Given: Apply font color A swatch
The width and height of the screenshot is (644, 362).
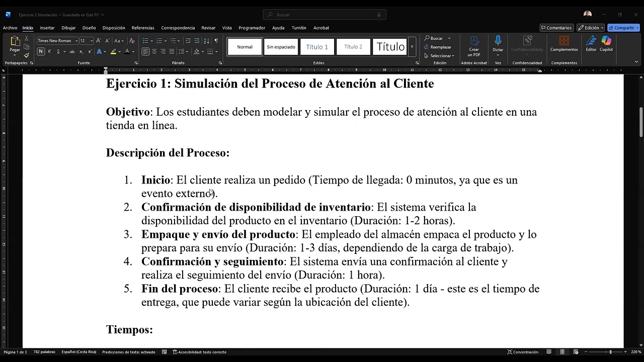Looking at the screenshot, I should click(127, 51).
